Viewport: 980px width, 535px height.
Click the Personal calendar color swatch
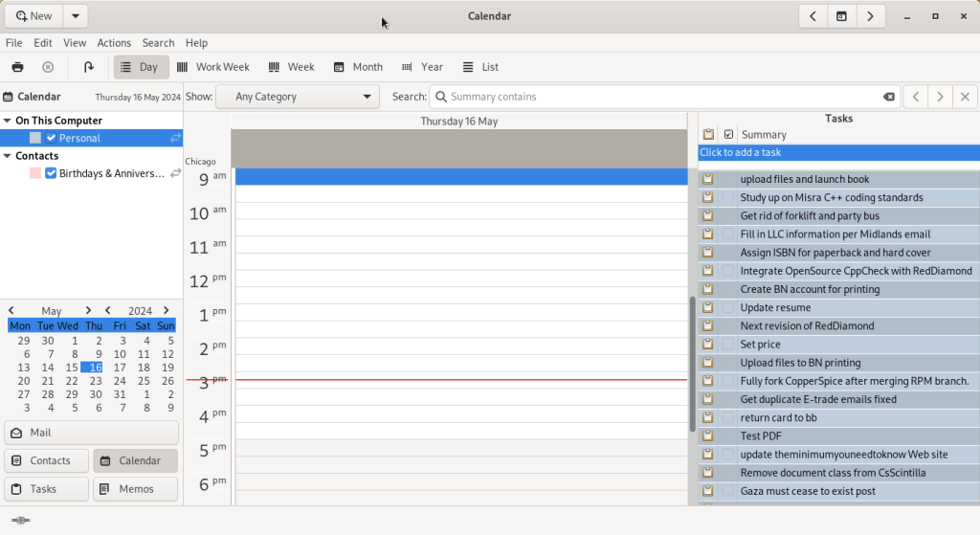point(35,138)
